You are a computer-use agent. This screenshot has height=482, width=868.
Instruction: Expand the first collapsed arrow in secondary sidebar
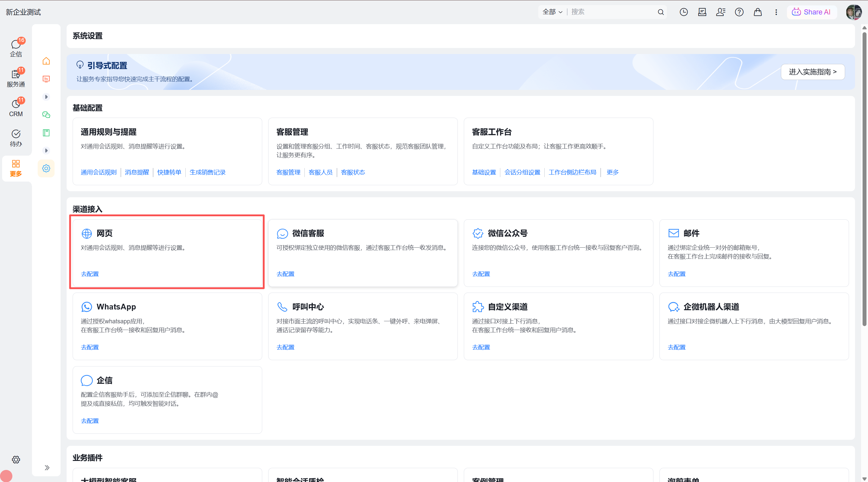click(x=46, y=97)
